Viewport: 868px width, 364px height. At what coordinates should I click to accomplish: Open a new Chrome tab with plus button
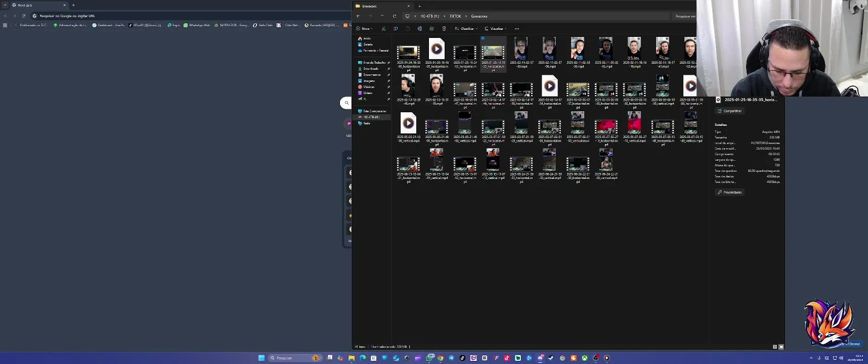tap(73, 5)
